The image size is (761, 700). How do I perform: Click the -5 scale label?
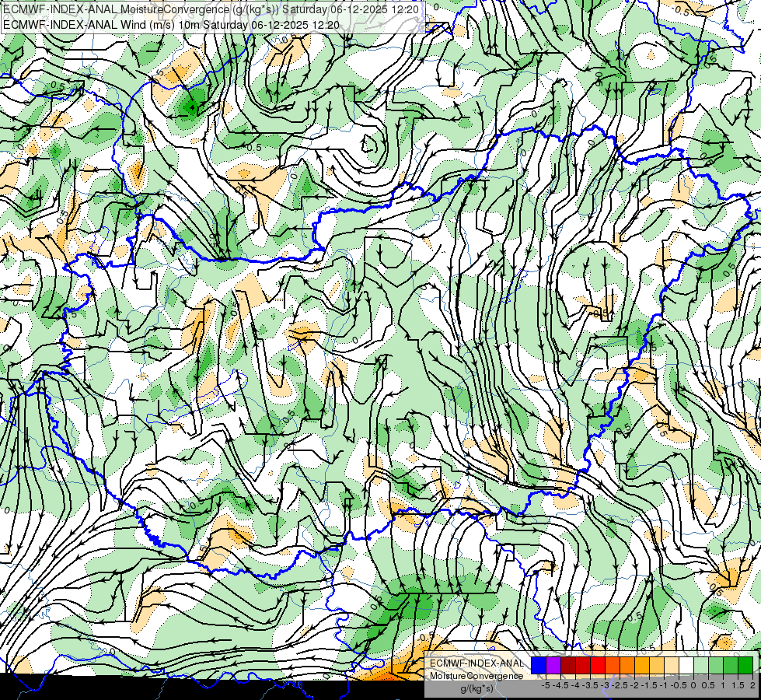(x=546, y=685)
